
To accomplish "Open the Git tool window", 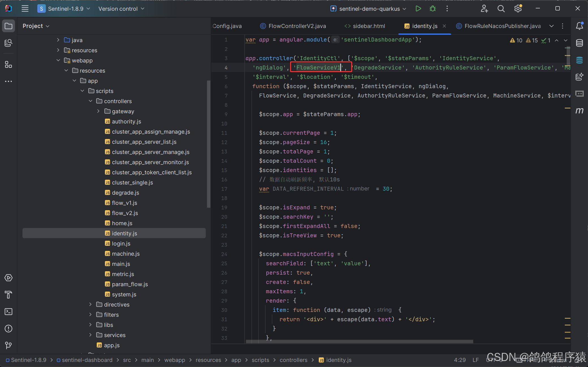I will 8,345.
